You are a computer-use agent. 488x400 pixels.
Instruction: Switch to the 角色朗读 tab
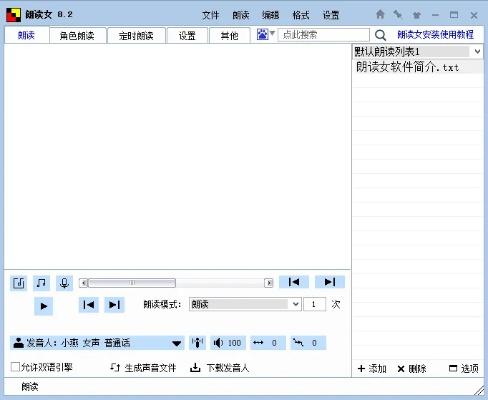tap(78, 36)
